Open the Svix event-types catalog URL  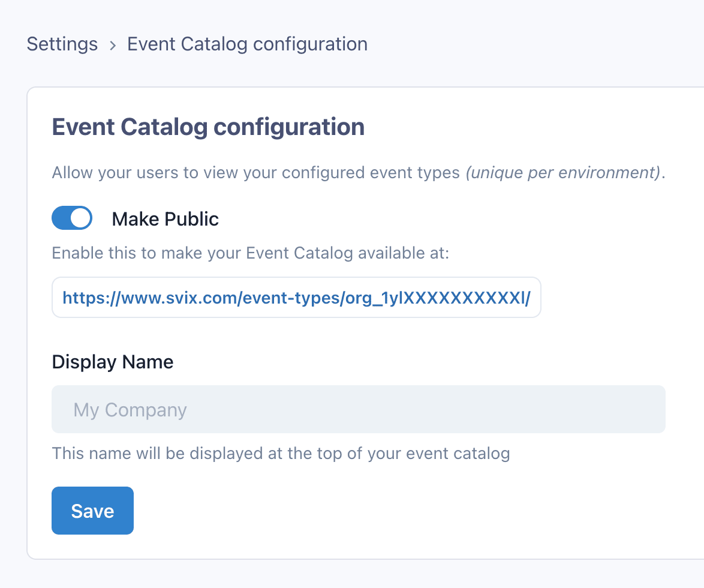point(296,297)
